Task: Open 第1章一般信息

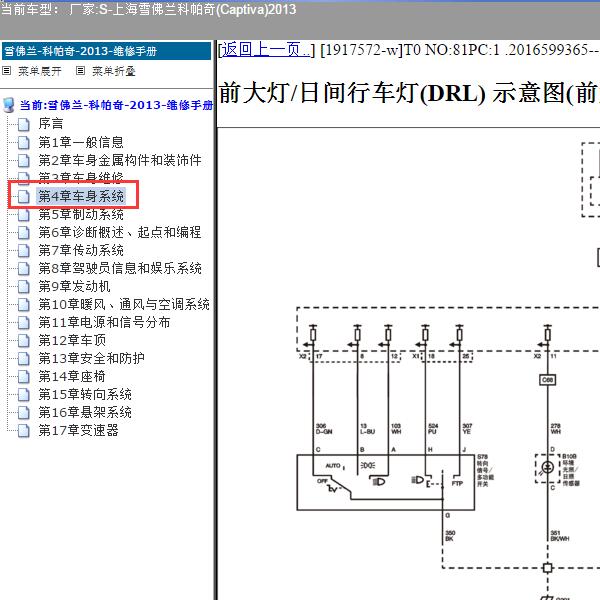Action: [x=81, y=142]
